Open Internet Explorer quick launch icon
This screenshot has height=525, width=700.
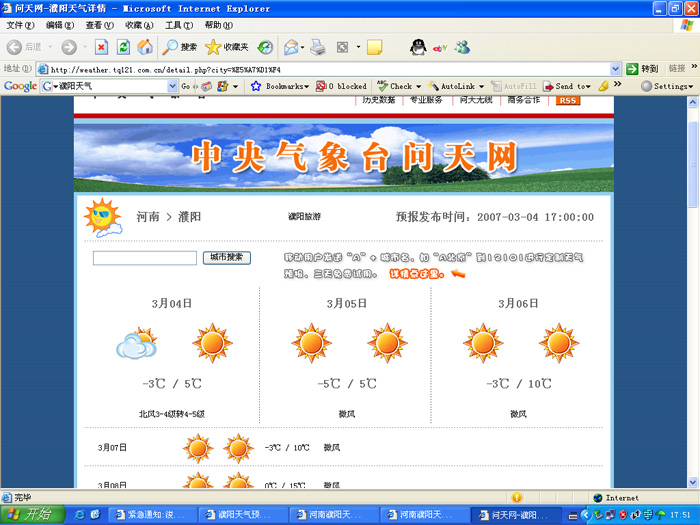tap(79, 515)
